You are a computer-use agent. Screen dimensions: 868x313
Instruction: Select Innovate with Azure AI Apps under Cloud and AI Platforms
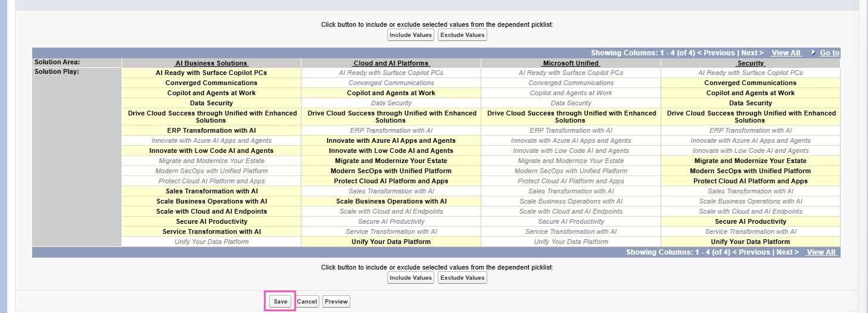tap(391, 140)
